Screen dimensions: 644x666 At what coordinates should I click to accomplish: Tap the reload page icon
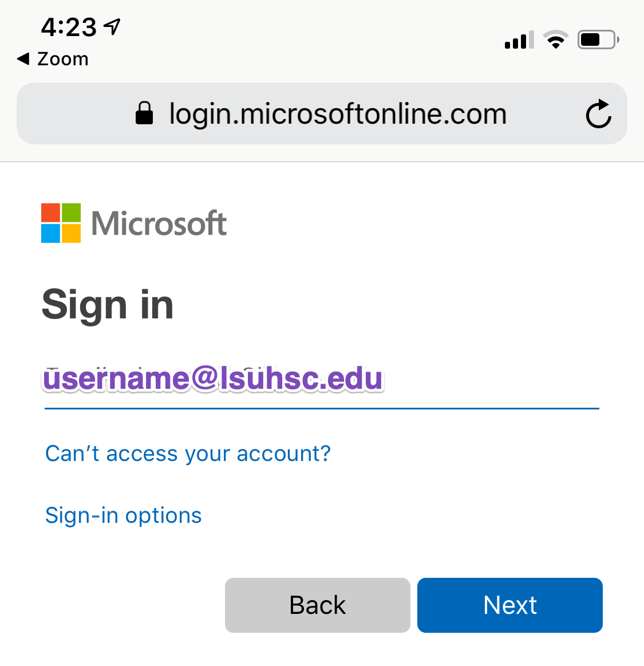(x=598, y=113)
